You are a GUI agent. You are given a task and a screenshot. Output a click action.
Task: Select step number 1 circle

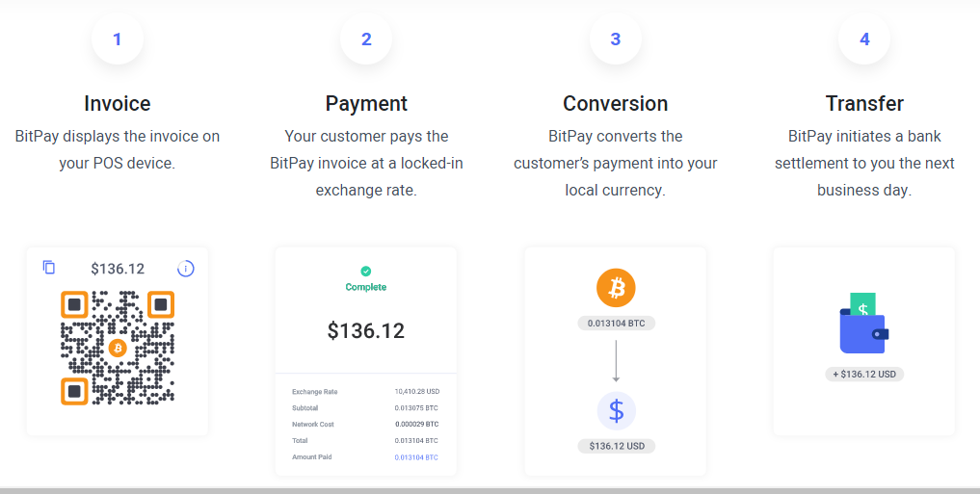click(x=117, y=39)
